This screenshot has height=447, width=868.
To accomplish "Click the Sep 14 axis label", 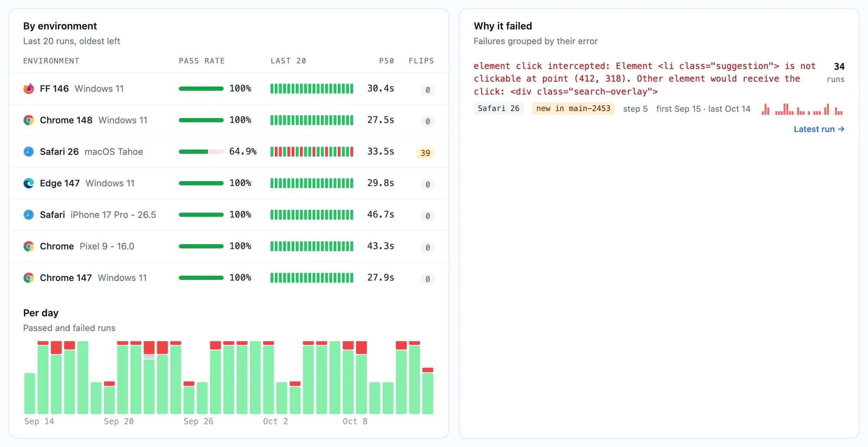I will pyautogui.click(x=39, y=421).
